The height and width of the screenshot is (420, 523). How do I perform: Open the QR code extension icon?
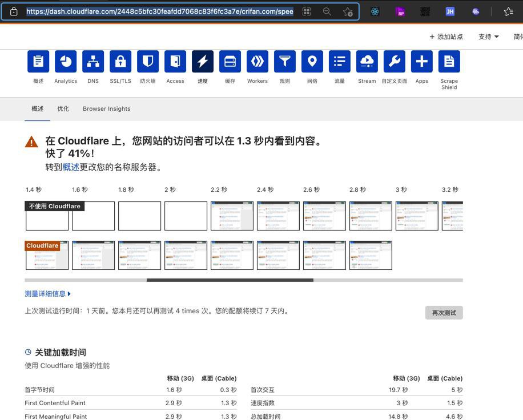pos(425,11)
